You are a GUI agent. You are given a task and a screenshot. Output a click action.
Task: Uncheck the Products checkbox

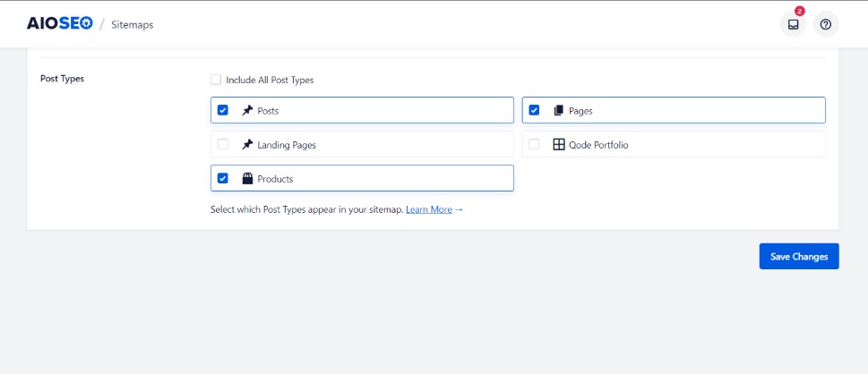pyautogui.click(x=222, y=178)
